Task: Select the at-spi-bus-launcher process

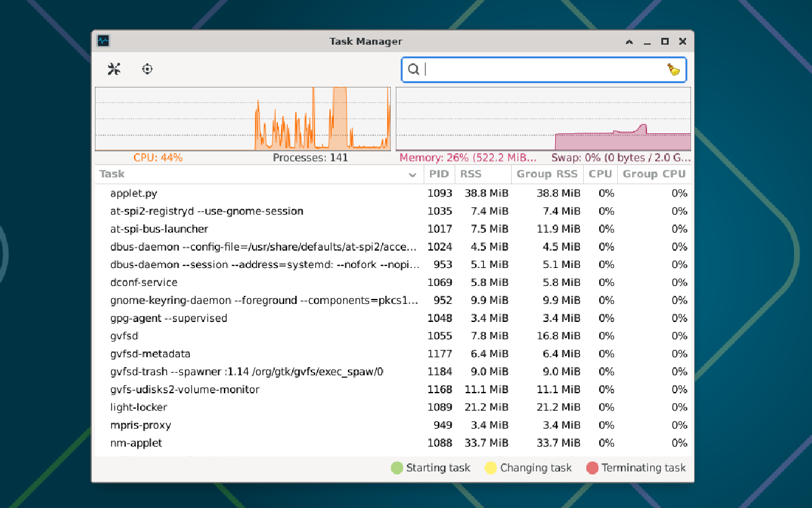Action: pyautogui.click(x=393, y=229)
